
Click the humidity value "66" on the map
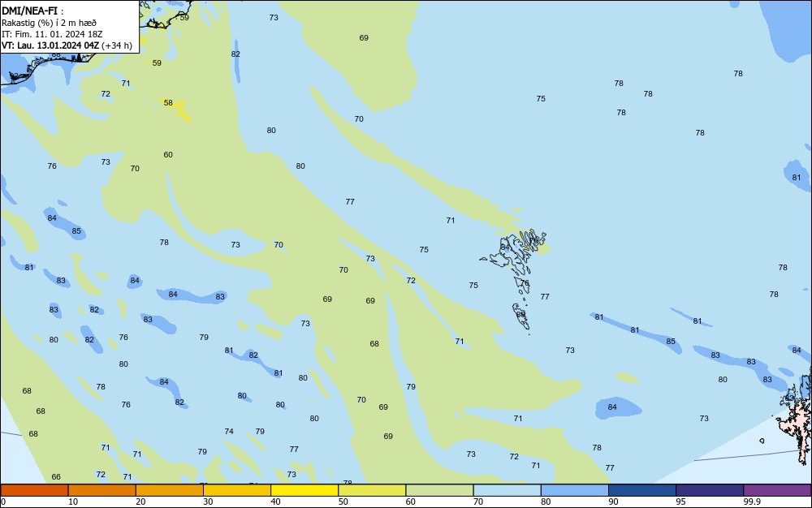56,477
